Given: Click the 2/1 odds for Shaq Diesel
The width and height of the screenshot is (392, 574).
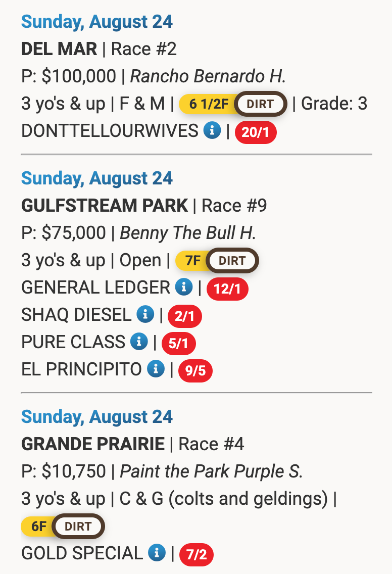Looking at the screenshot, I should (x=184, y=316).
